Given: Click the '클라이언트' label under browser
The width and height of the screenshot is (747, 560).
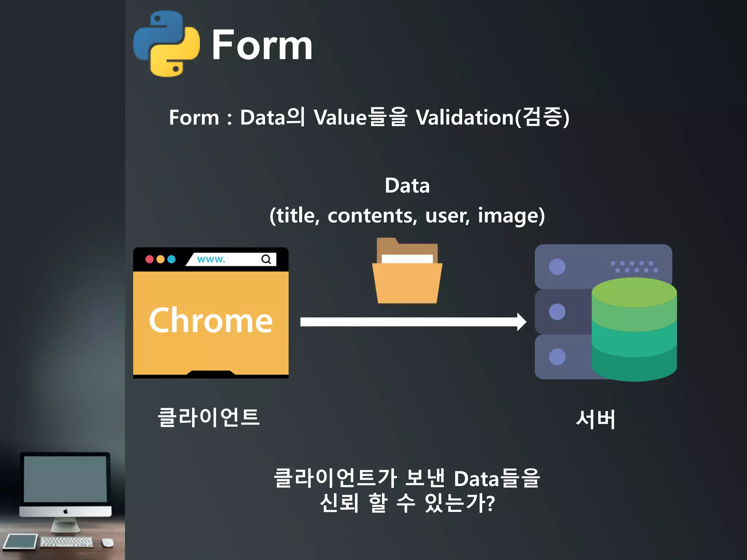Looking at the screenshot, I should point(209,417).
